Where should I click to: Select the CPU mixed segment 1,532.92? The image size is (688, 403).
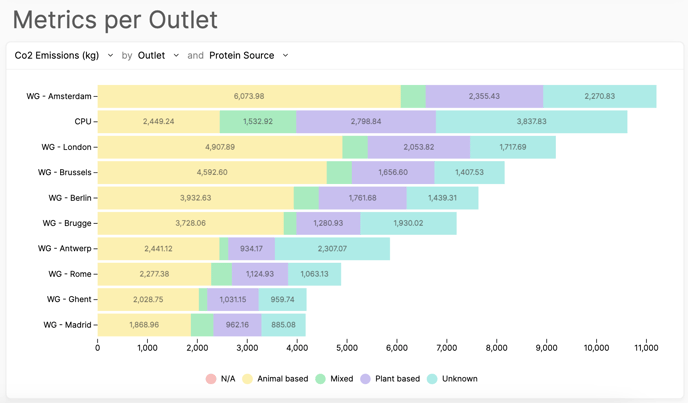tap(258, 122)
